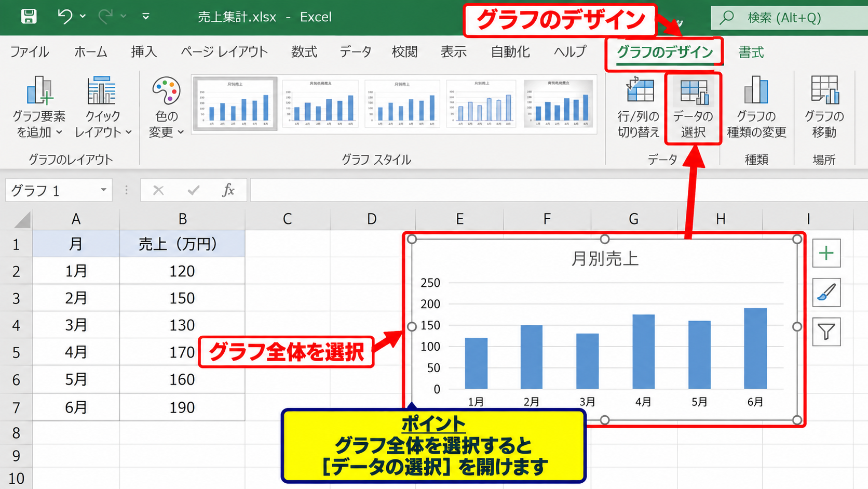Image resolution: width=868 pixels, height=489 pixels.
Task: Open the Name Box dropdown arrow
Action: pyautogui.click(x=104, y=190)
